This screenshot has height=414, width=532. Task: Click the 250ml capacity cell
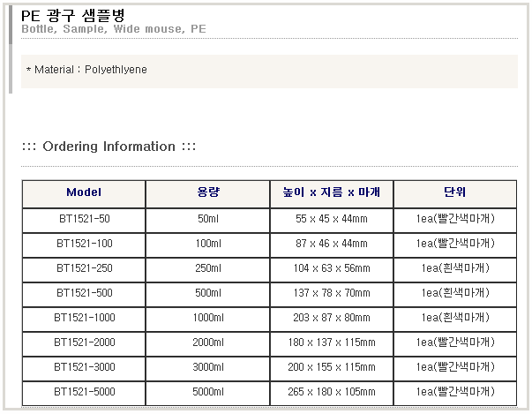pyautogui.click(x=207, y=267)
